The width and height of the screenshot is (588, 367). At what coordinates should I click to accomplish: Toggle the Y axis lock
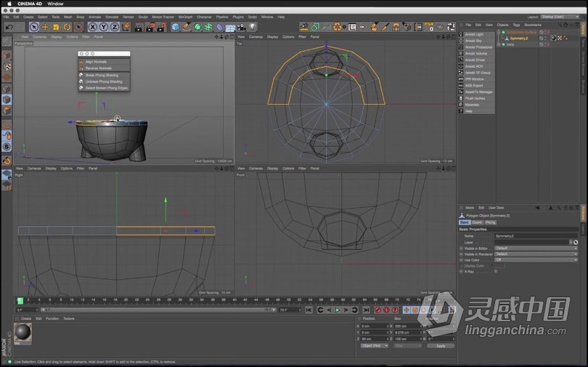104,27
